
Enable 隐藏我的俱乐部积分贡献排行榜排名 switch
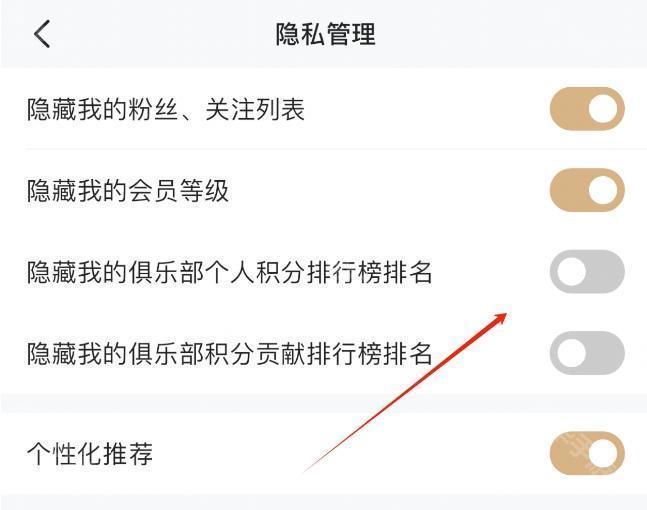(x=587, y=353)
